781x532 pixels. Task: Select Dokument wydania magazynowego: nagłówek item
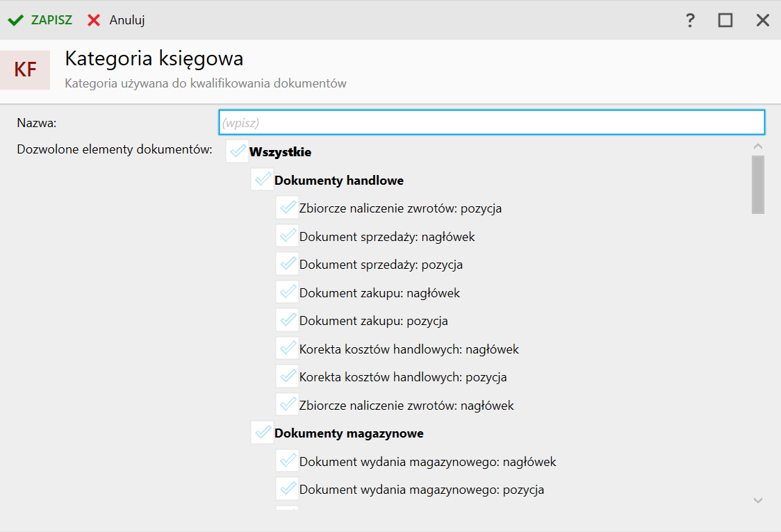pyautogui.click(x=427, y=462)
